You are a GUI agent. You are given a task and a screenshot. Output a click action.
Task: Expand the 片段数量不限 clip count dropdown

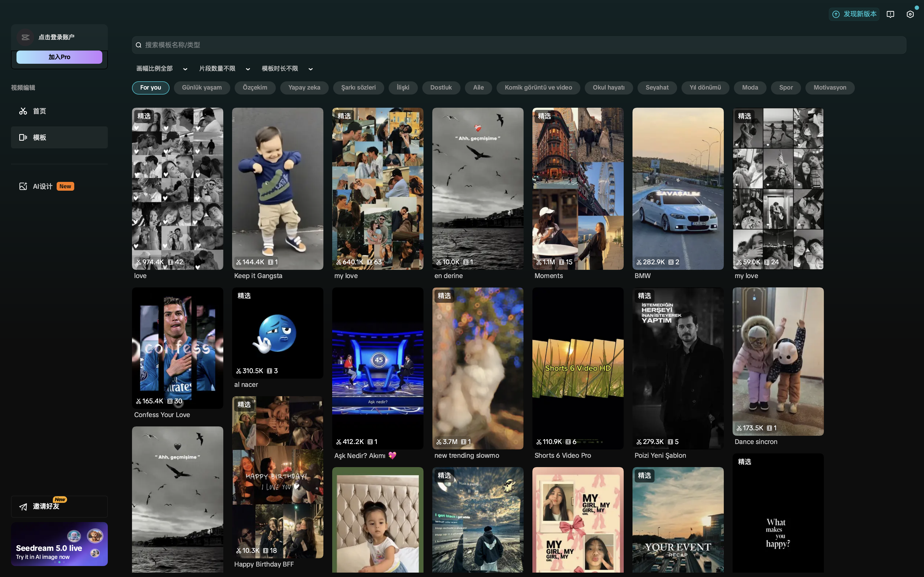(224, 69)
